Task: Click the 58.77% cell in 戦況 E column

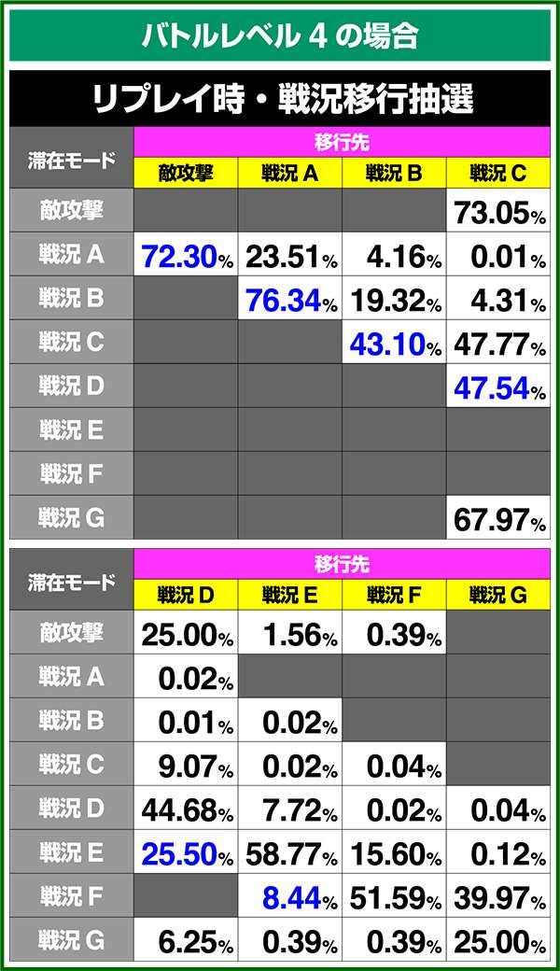Action: [289, 852]
